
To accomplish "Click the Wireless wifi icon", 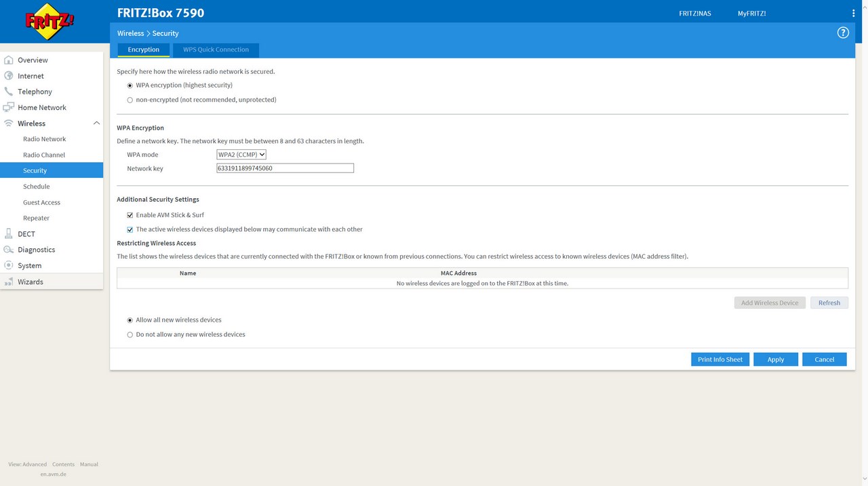I will [x=9, y=123].
